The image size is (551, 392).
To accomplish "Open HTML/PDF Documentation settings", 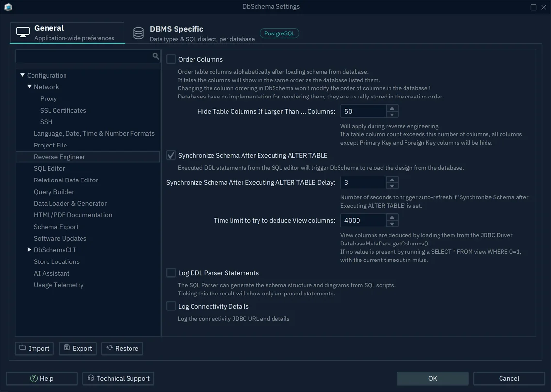I will 73,215.
